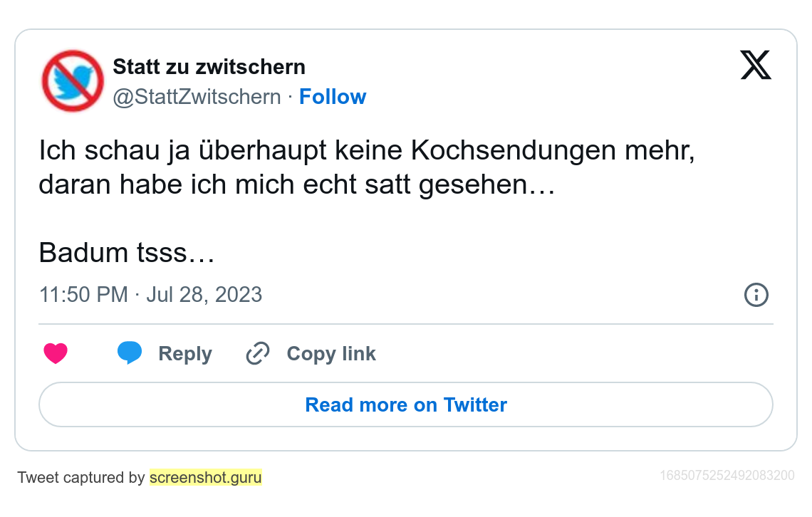Click the blue reply speech bubble icon
Viewport: 812px width, 517px height.
point(130,352)
